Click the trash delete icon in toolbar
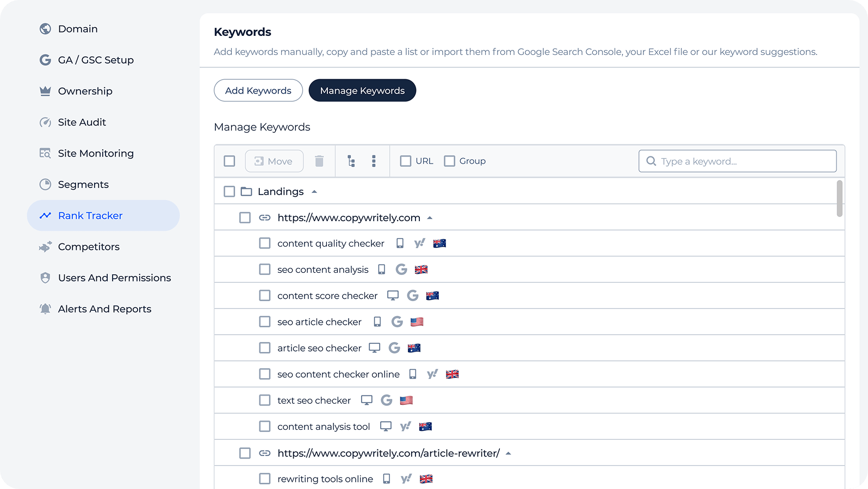This screenshot has height=489, width=868. (x=319, y=161)
